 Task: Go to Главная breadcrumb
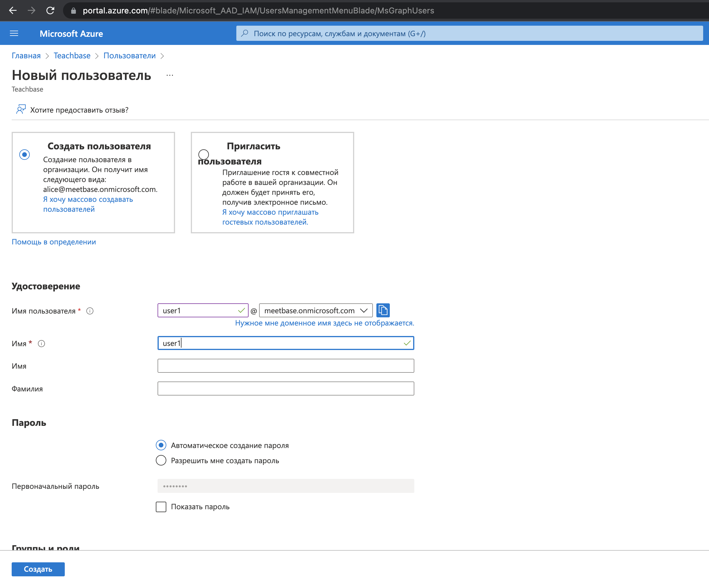click(26, 56)
